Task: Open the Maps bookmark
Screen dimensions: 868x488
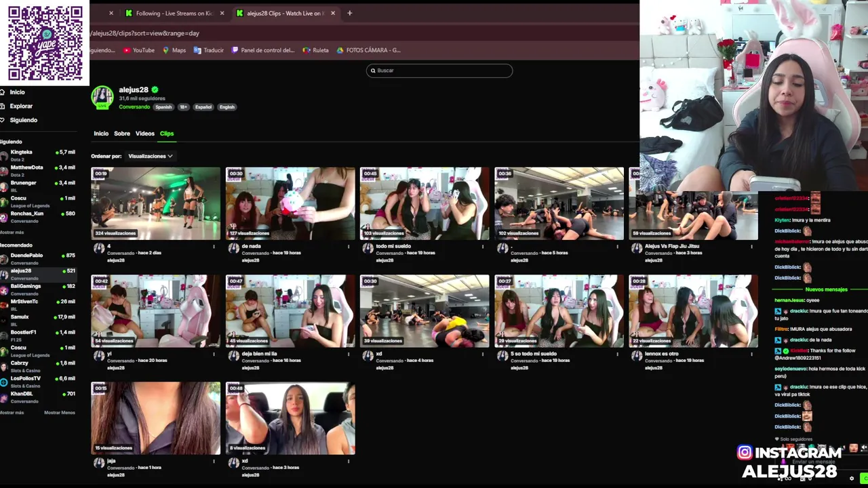Action: pos(174,50)
